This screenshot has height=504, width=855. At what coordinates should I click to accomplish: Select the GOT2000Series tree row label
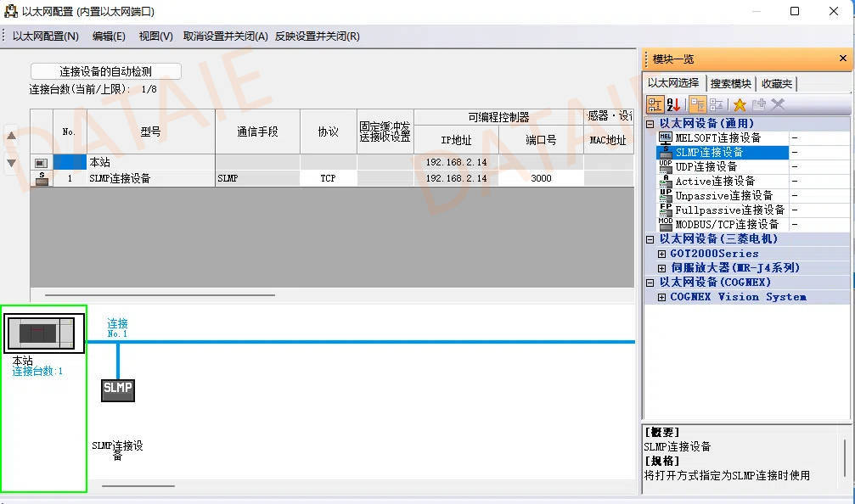point(714,254)
